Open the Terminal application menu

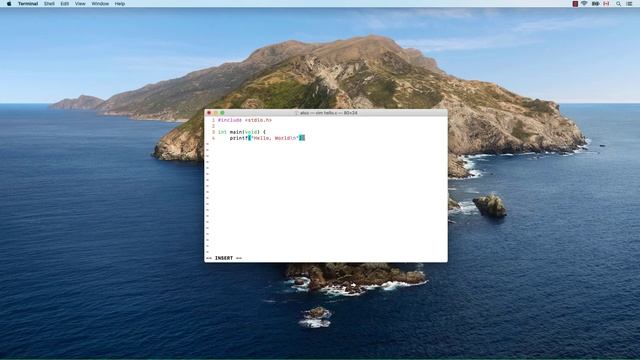pyautogui.click(x=28, y=4)
